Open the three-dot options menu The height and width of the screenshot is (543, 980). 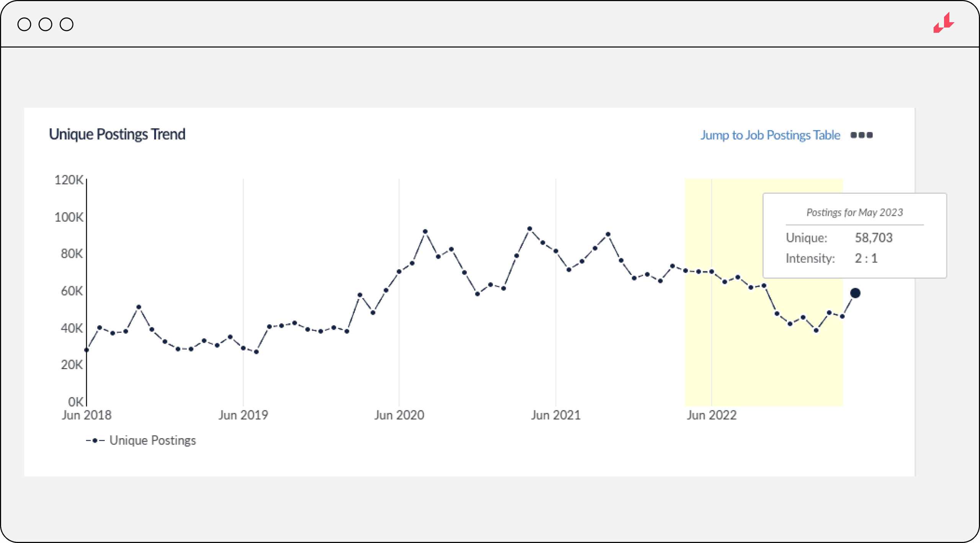(x=862, y=135)
